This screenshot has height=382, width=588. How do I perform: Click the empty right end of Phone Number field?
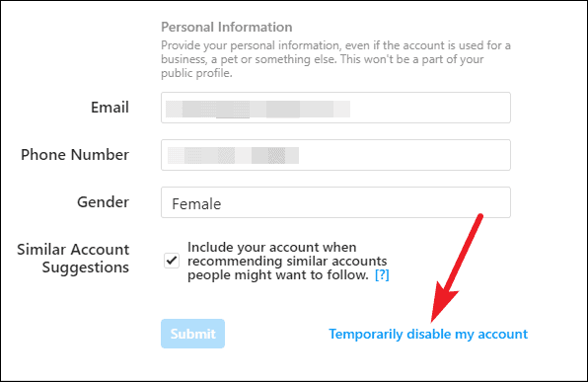pyautogui.click(x=404, y=155)
